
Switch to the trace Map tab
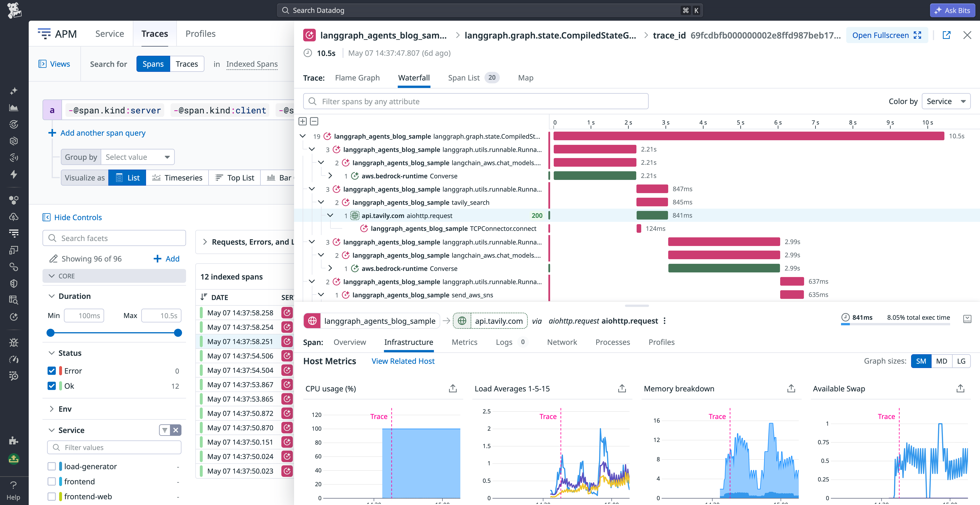tap(525, 78)
